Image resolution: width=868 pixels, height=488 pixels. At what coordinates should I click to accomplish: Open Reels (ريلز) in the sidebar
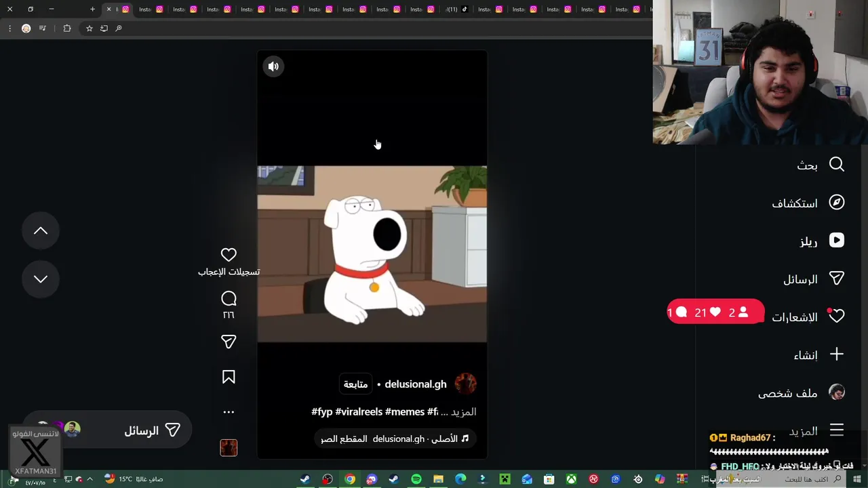tap(821, 241)
